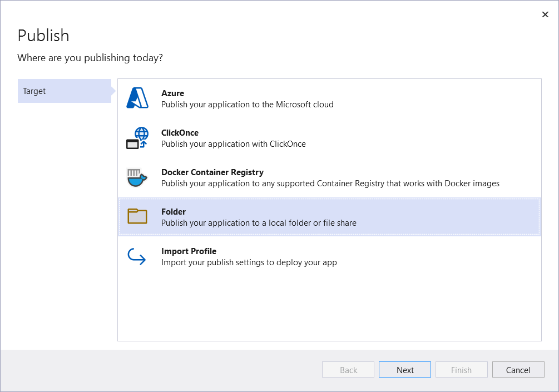
Task: Click 'local folder or file share' description
Action: (x=259, y=223)
